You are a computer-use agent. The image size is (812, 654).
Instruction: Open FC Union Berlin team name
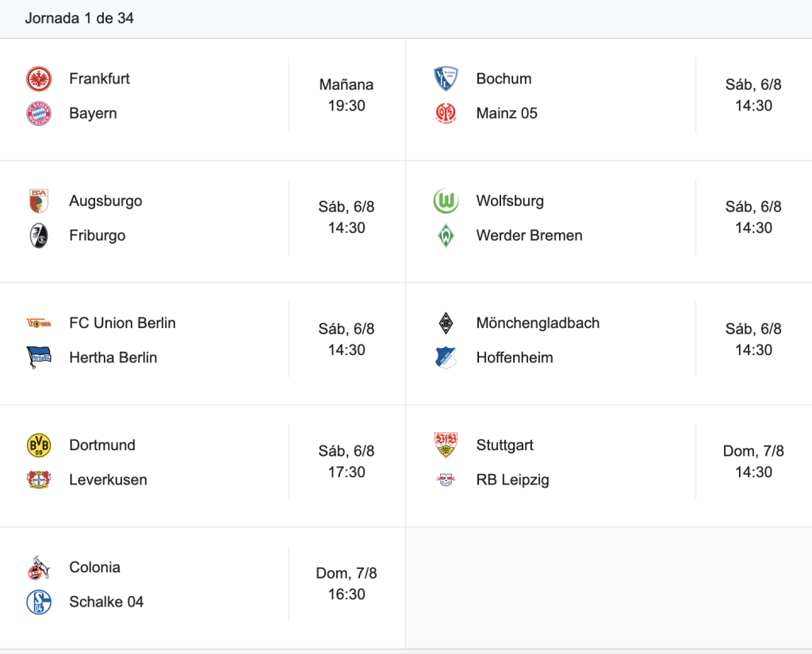[x=123, y=323]
